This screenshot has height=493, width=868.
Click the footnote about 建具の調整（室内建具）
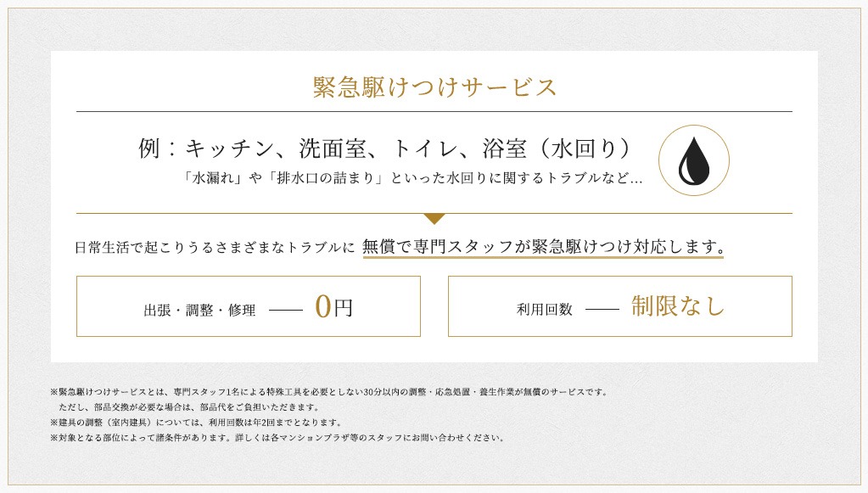197,423
